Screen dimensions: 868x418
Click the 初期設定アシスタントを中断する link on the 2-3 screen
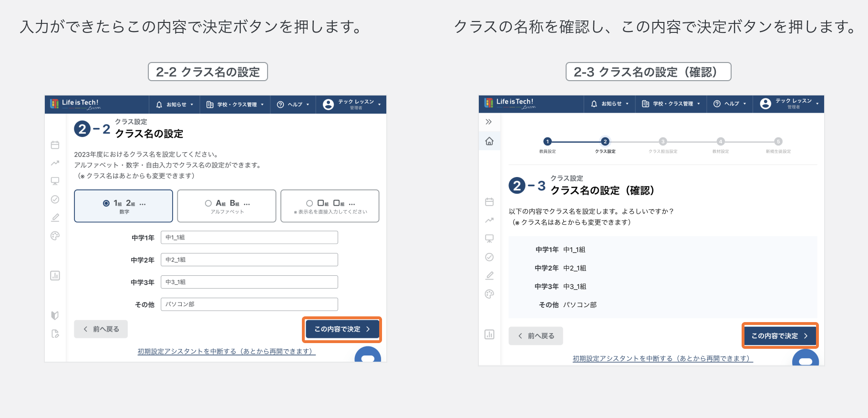[x=662, y=358]
